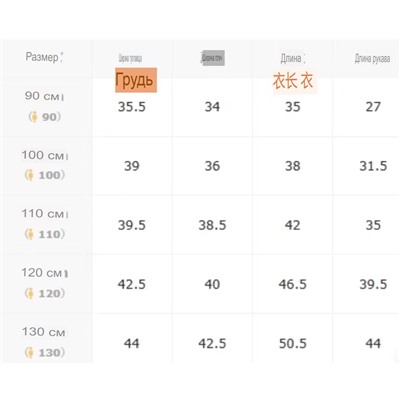Image resolution: width=400 pixels, height=400 pixels.
Task: Click the person icon beside 120
Action: point(30,294)
